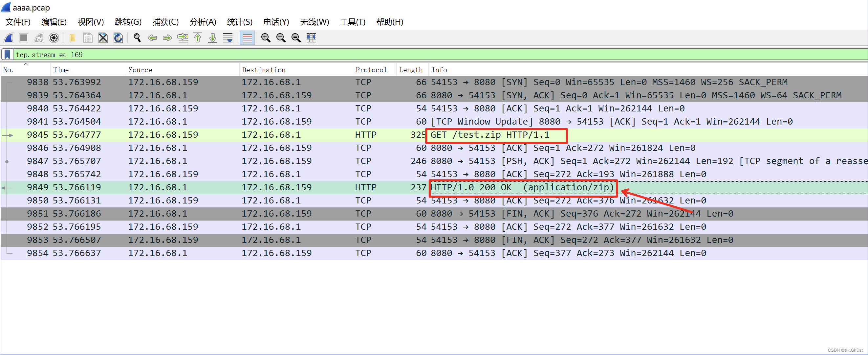Open the 工具(T) menu
Image resolution: width=868 pixels, height=355 pixels.
(353, 22)
